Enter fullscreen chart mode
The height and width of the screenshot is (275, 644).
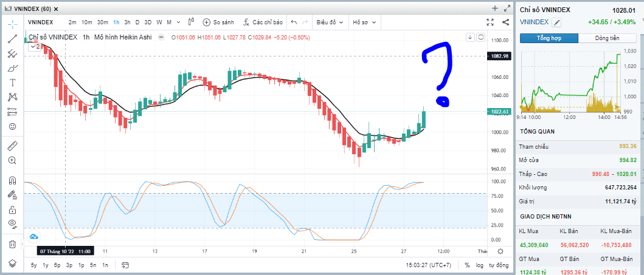490,22
